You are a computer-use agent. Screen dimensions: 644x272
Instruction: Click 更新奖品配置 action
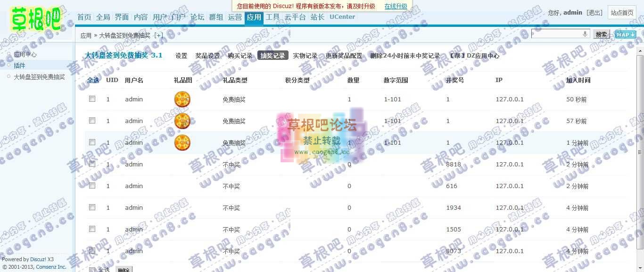345,55
